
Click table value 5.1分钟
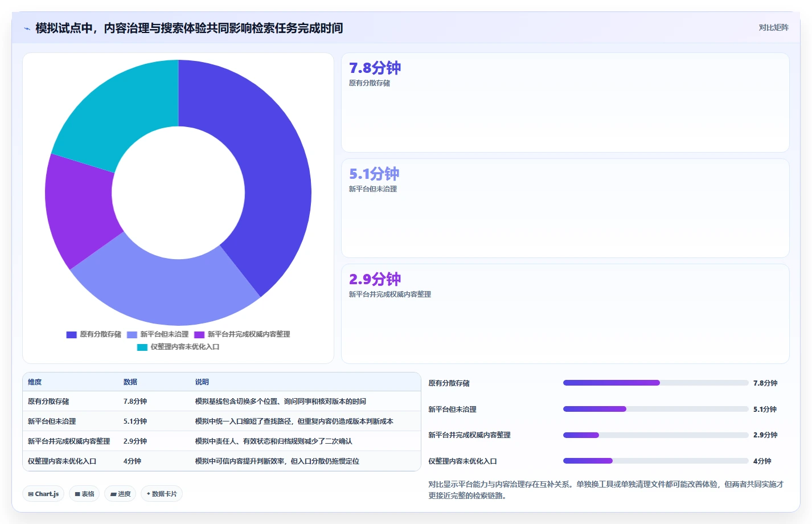point(135,421)
